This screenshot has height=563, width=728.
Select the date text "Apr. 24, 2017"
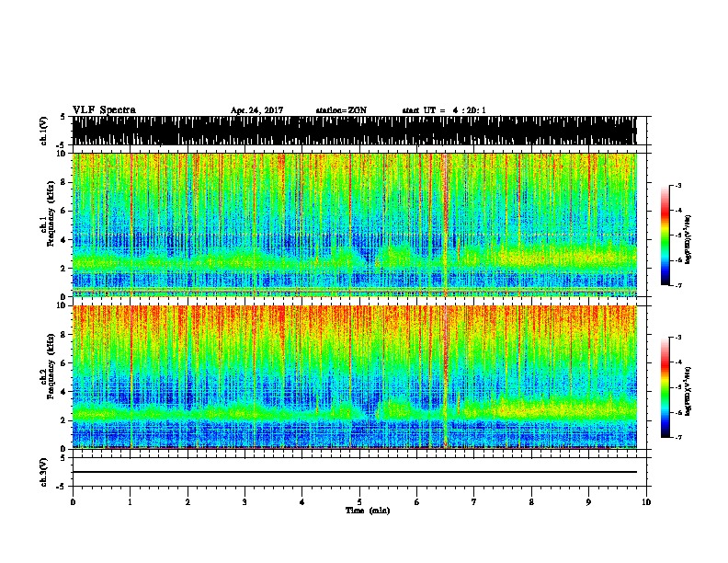pos(256,110)
